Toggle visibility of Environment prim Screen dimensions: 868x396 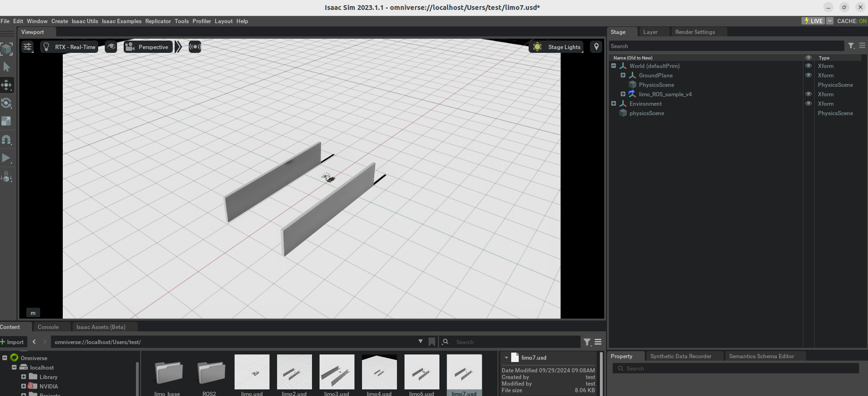coord(809,104)
